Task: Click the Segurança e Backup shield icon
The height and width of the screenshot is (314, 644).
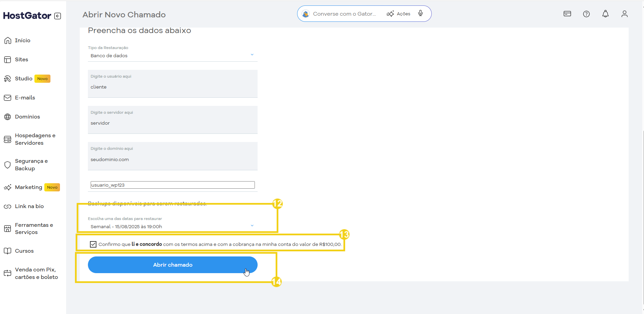Action: 7,165
